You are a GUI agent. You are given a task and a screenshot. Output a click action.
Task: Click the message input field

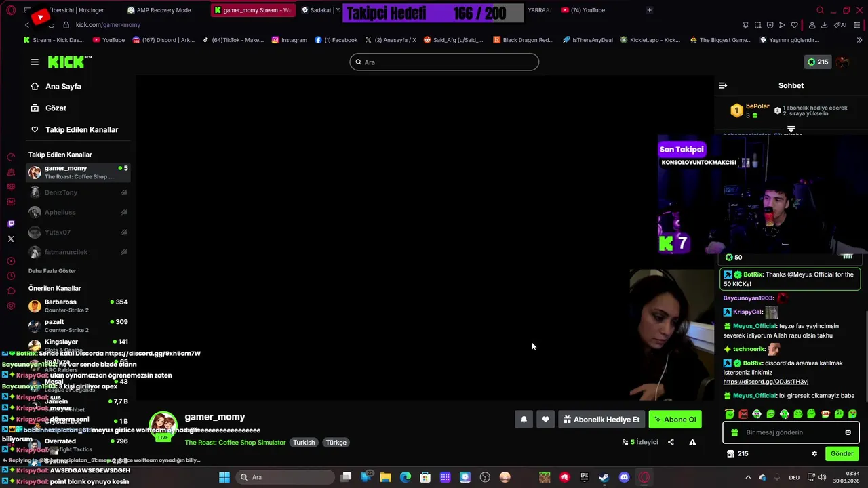790,432
